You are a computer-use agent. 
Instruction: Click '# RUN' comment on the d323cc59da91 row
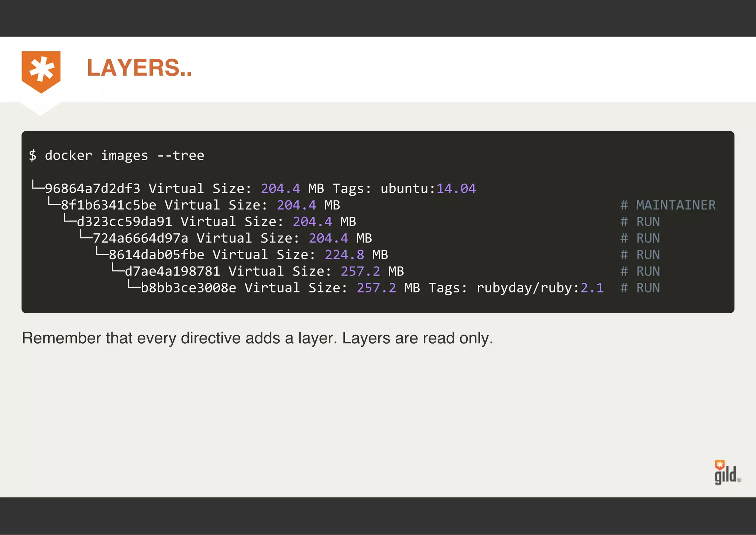[640, 222]
